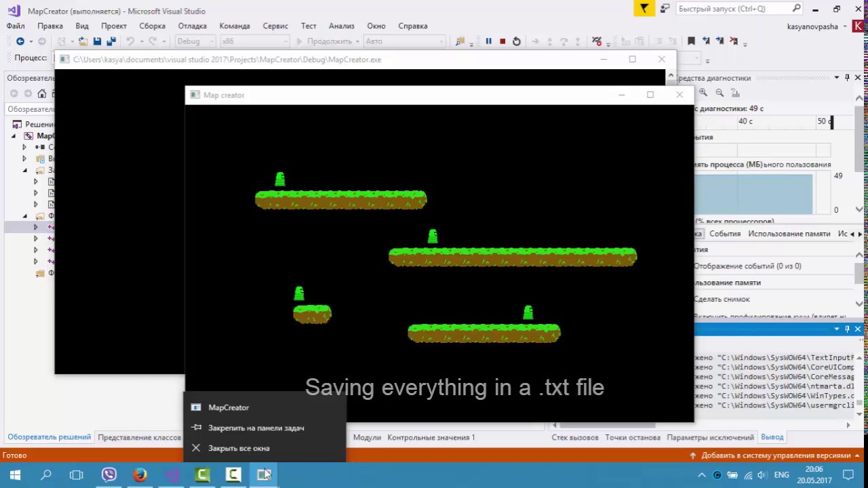This screenshot has height=488, width=868.
Task: Switch to Visual Studio taskbar icon
Action: (x=171, y=474)
